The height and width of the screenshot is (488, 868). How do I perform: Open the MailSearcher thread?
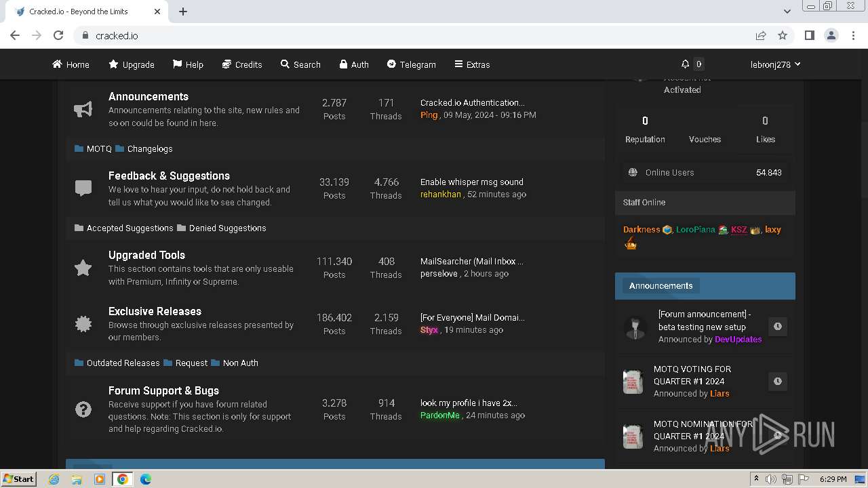point(471,261)
